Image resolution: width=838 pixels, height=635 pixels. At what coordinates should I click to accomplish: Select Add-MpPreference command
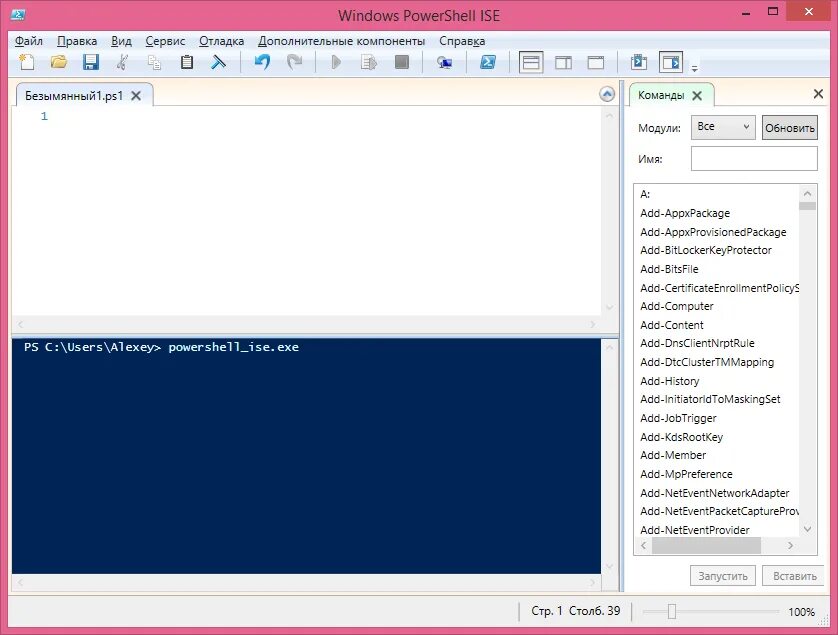pos(686,474)
